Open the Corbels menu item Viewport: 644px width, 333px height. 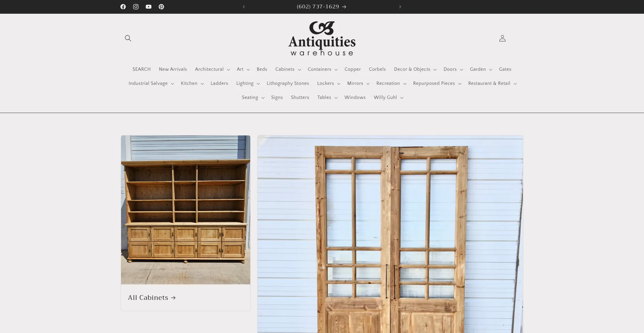coord(377,69)
